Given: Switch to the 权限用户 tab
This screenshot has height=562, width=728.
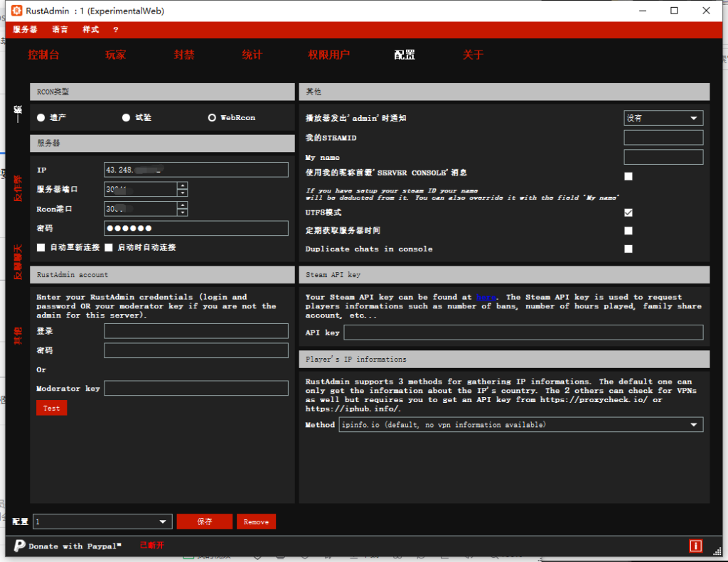Looking at the screenshot, I should [x=328, y=55].
